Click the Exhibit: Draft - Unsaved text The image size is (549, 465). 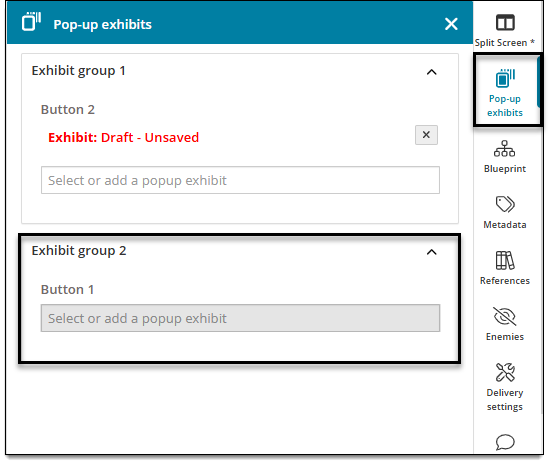[123, 137]
